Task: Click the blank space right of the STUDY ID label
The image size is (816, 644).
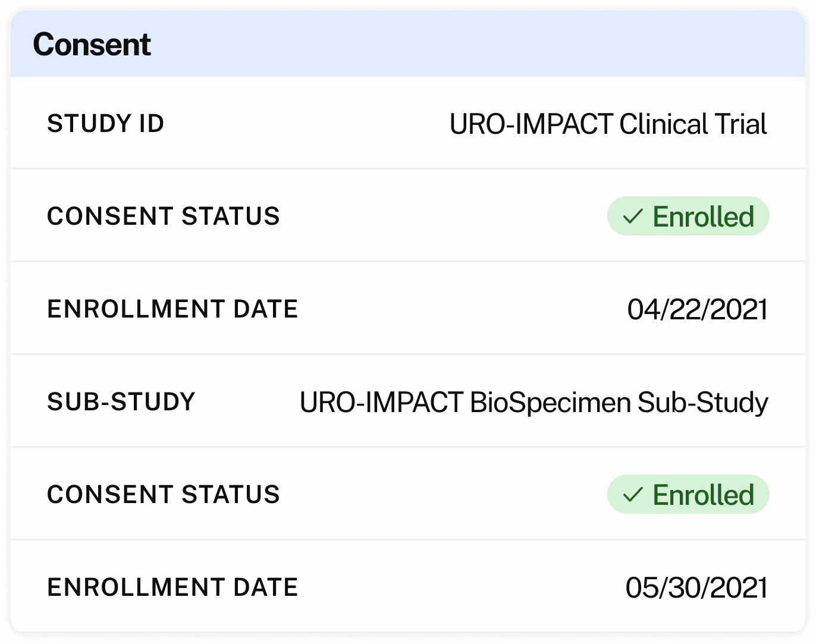Action: 303,124
